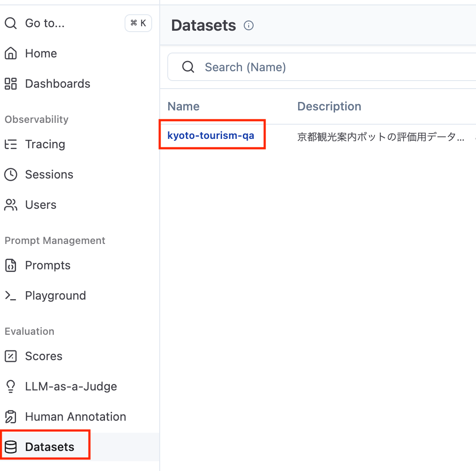Click the Scores sidebar icon
Image resolution: width=476 pixels, height=471 pixels.
pyautogui.click(x=10, y=356)
